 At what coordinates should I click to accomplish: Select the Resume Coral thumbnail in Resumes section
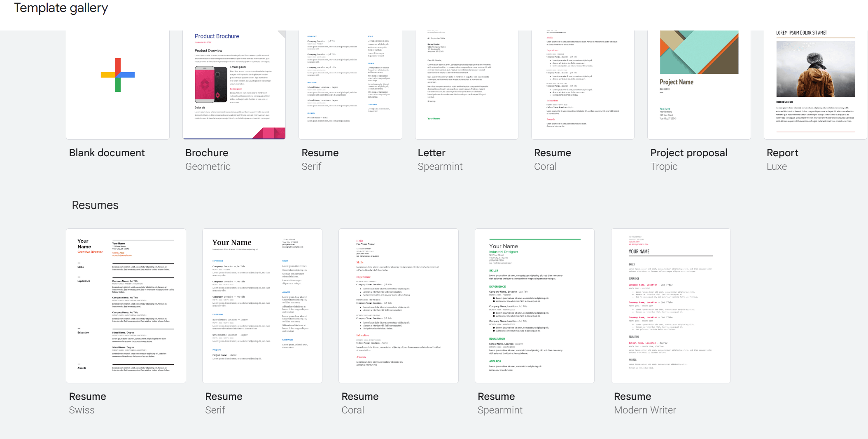tap(399, 306)
